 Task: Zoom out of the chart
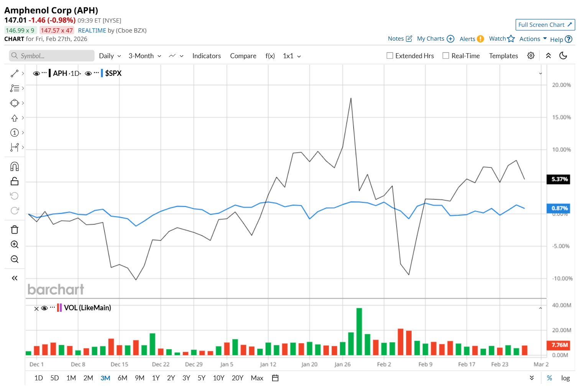(15, 259)
